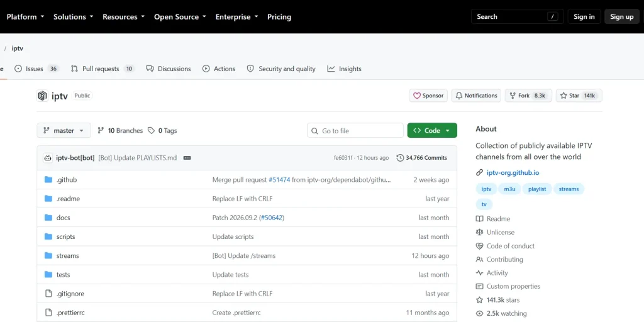Expand commit details ellipsis button
This screenshot has height=322, width=644.
pyautogui.click(x=187, y=158)
